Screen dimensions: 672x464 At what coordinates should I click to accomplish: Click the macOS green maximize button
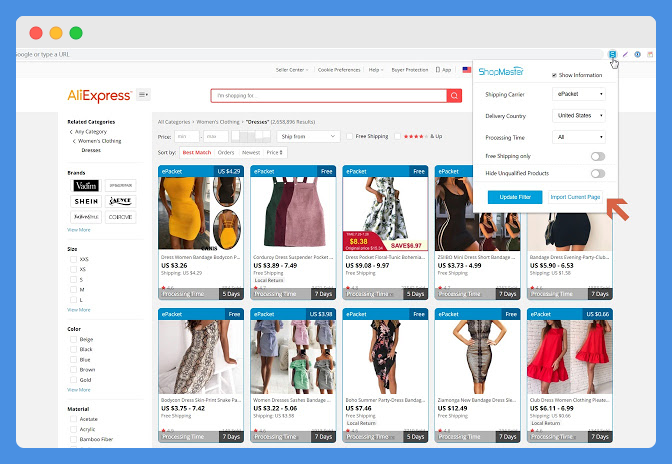pos(76,33)
